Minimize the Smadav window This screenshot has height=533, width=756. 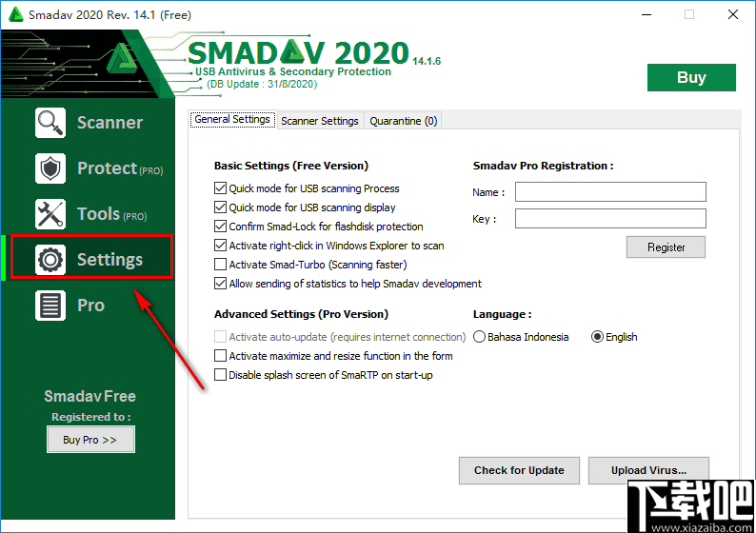647,14
